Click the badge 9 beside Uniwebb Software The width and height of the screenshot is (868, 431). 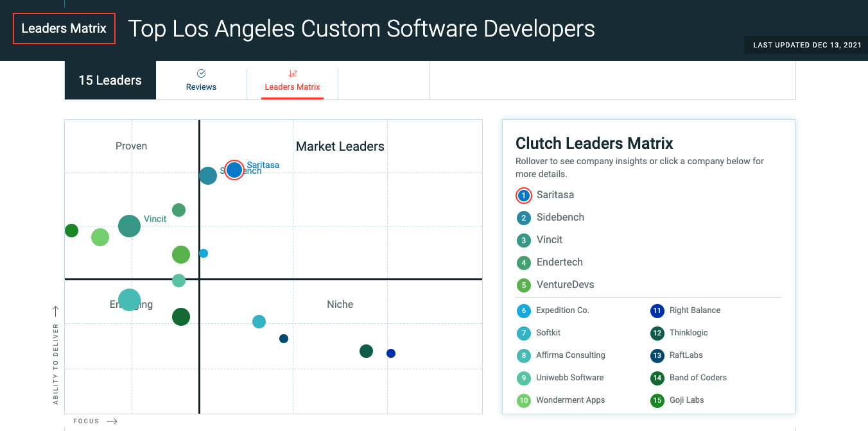point(523,378)
